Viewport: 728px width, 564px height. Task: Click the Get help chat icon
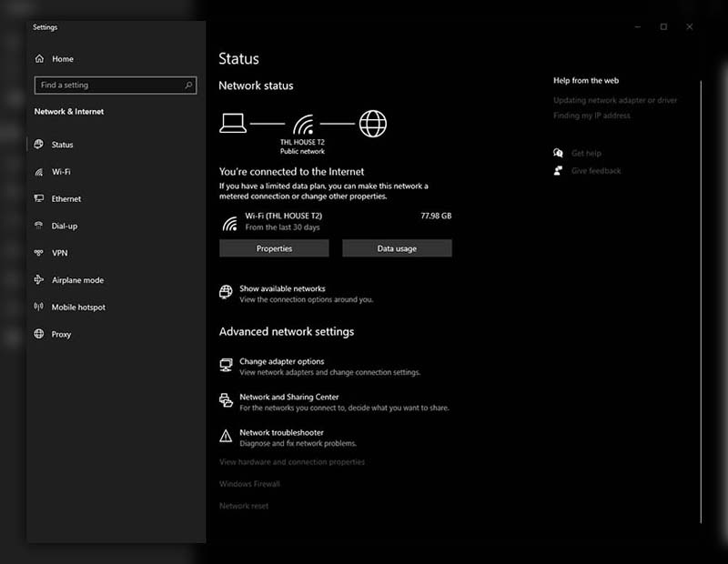pyautogui.click(x=558, y=153)
